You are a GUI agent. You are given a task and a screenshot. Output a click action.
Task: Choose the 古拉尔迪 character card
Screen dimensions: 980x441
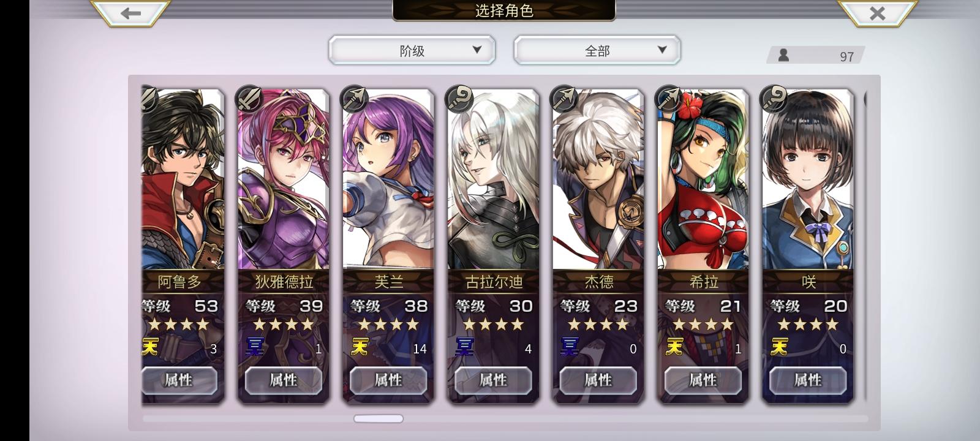click(x=493, y=246)
